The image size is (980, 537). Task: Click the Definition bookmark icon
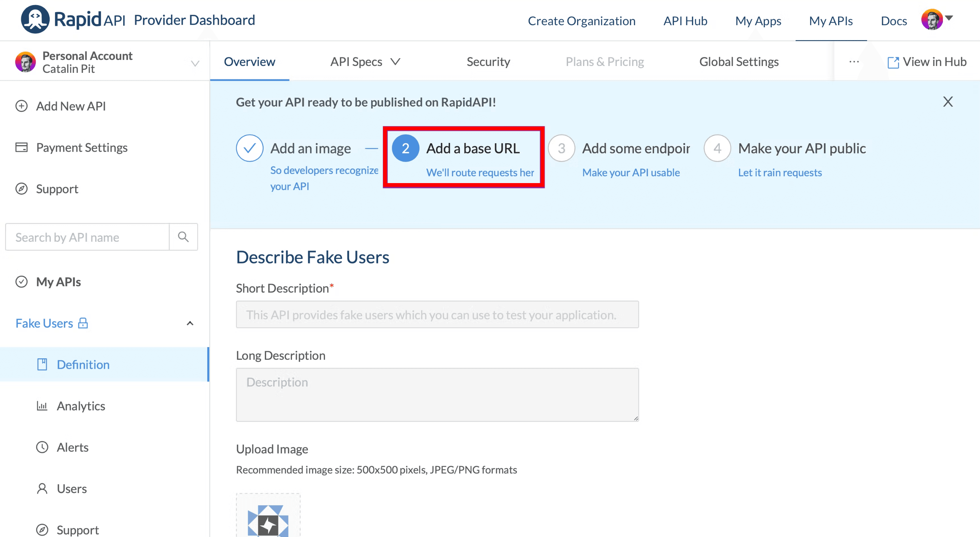[42, 364]
